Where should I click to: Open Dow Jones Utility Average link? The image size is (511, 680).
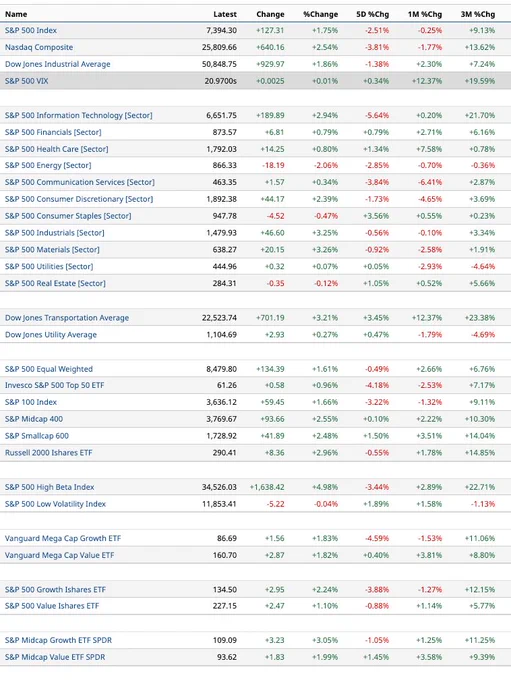51,335
